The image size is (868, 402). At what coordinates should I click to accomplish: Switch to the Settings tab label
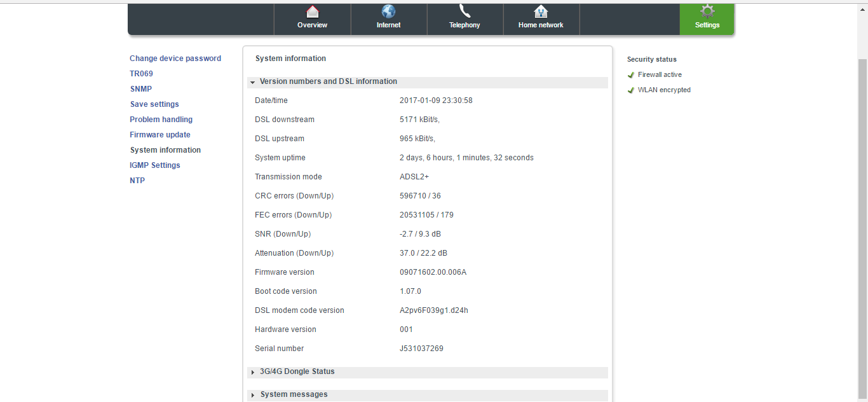click(x=707, y=25)
